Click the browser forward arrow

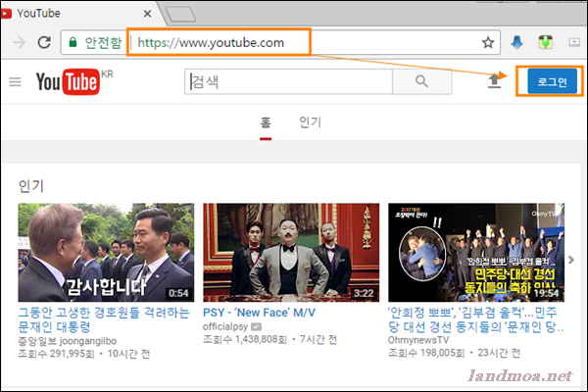coord(19,42)
